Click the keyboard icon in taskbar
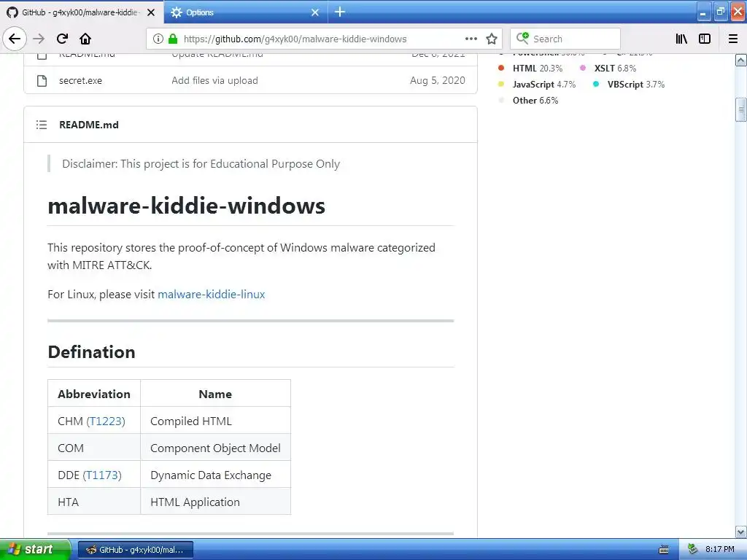Screen dimensions: 747x560 [x=664, y=550]
